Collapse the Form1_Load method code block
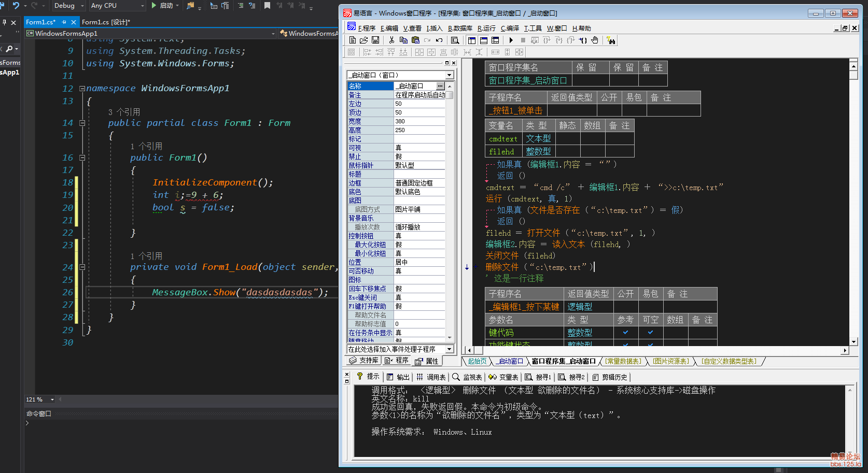This screenshot has width=868, height=473. (x=82, y=267)
